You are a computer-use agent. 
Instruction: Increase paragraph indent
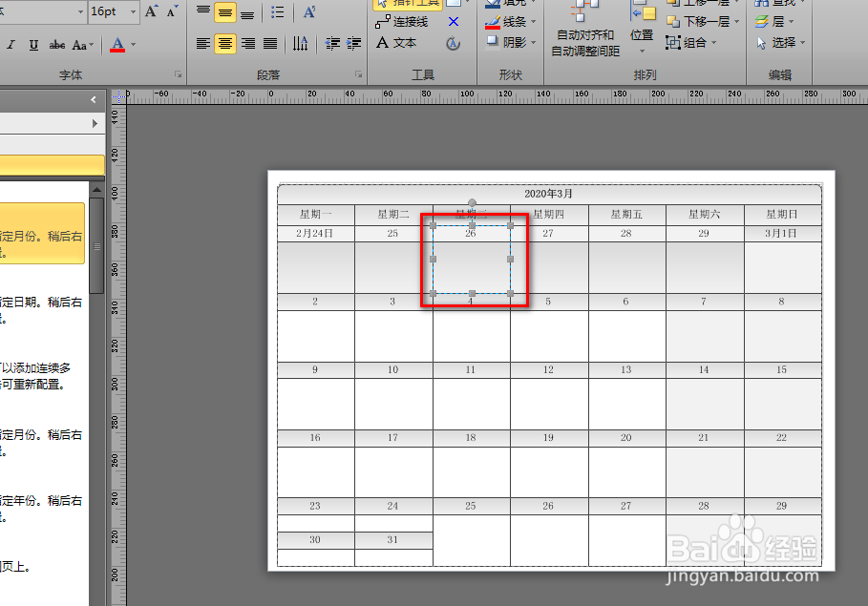tap(353, 43)
